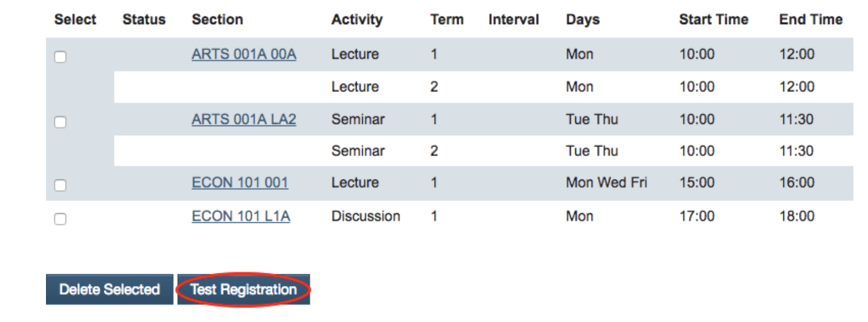The height and width of the screenshot is (322, 868).
Task: Open the ECON 101 001 section link
Action: (x=240, y=183)
